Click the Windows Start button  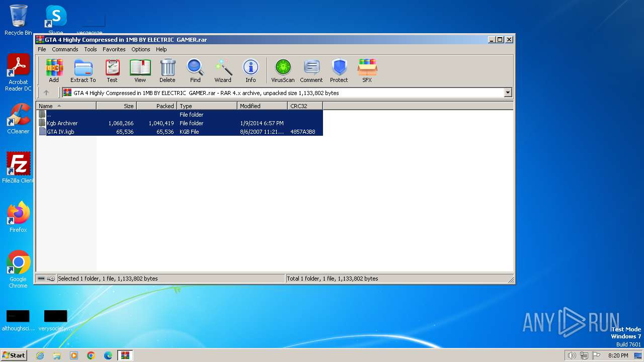pyautogui.click(x=14, y=355)
